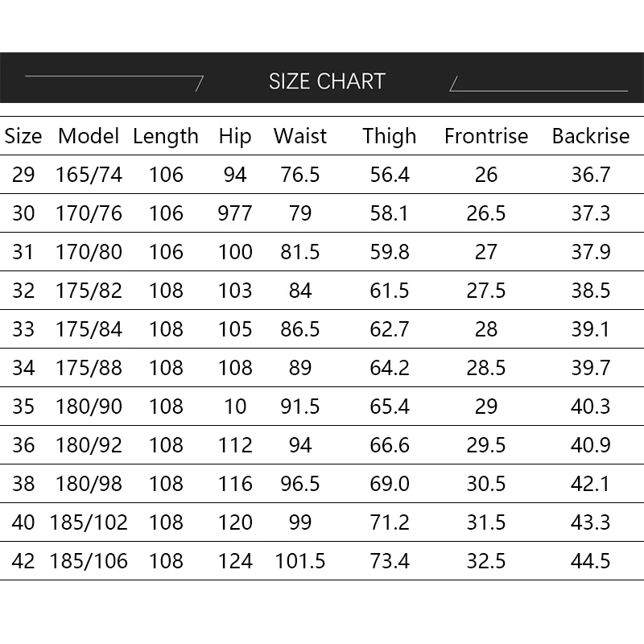The width and height of the screenshot is (644, 644).
Task: Select the 40.3 backrise value
Action: point(591,407)
